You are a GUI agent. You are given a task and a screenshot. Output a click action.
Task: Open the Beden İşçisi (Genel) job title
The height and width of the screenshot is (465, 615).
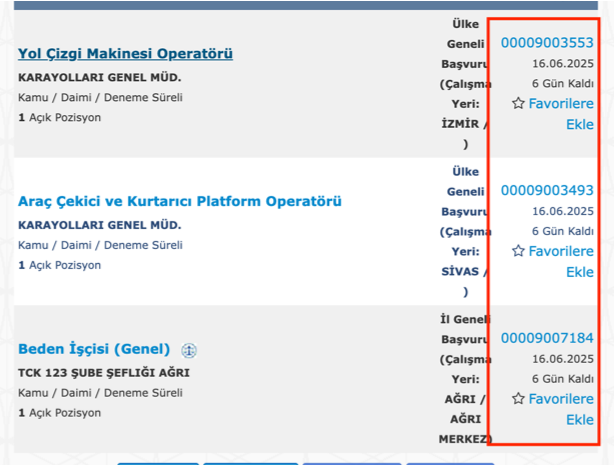94,349
